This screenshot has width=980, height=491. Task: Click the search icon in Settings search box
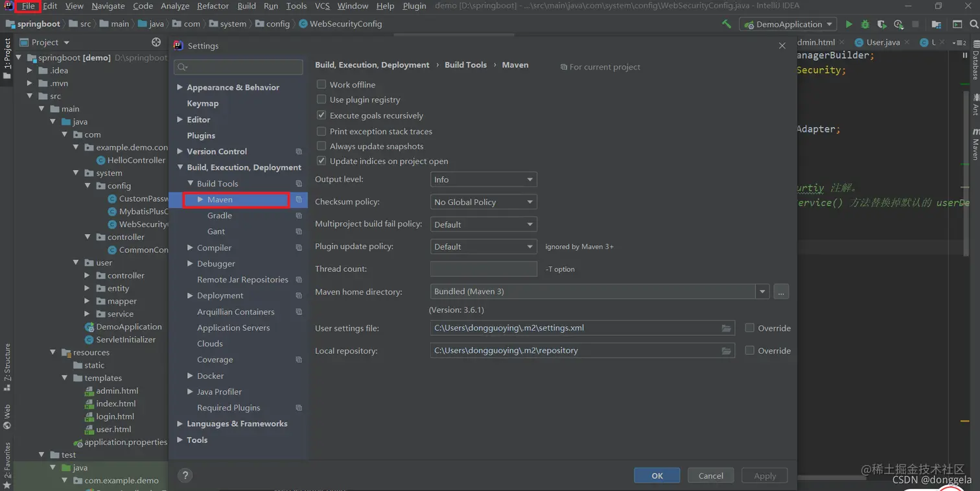click(x=183, y=67)
